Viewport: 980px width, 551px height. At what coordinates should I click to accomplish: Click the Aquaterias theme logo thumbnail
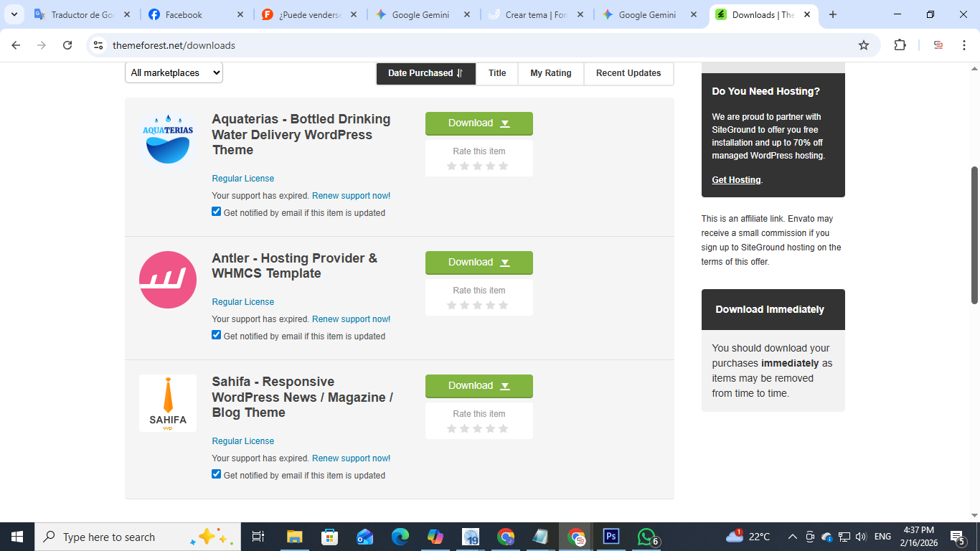tap(167, 141)
